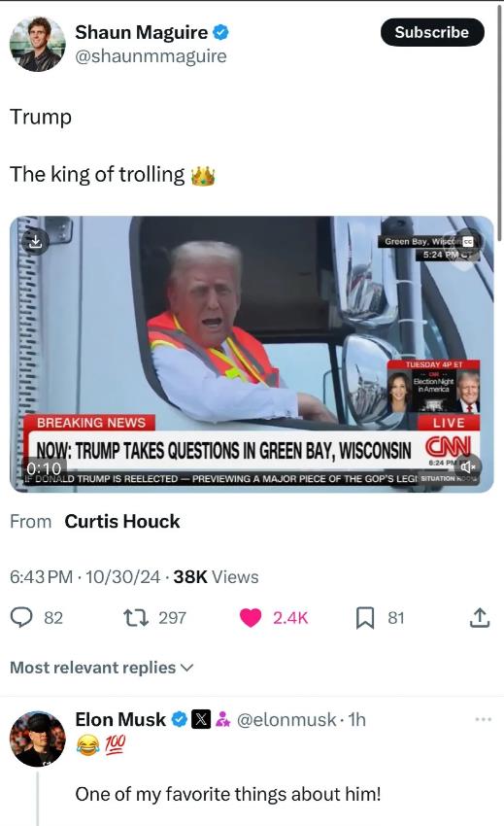Open Shaun Maguire's profile picture

[38, 44]
